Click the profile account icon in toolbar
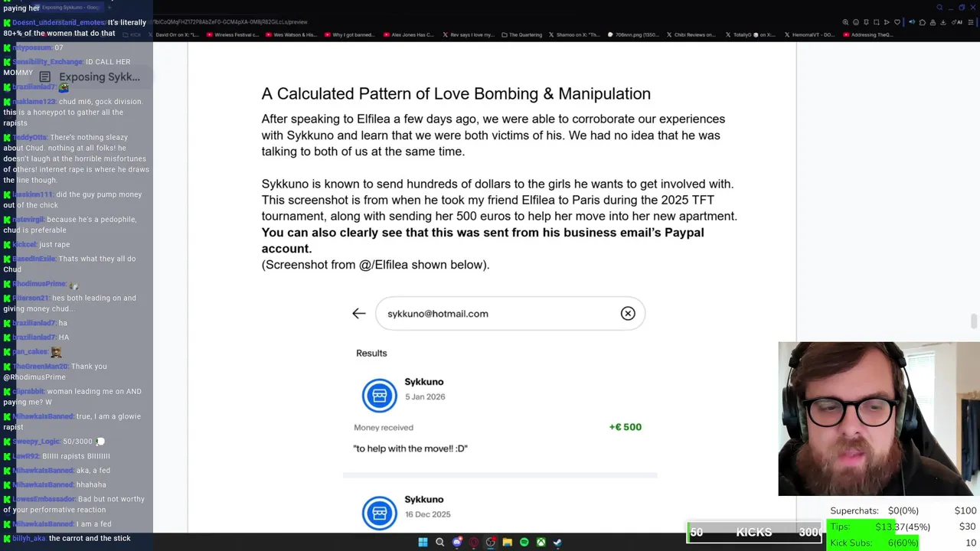Screen dimensions: 980x551 pyautogui.click(x=933, y=22)
